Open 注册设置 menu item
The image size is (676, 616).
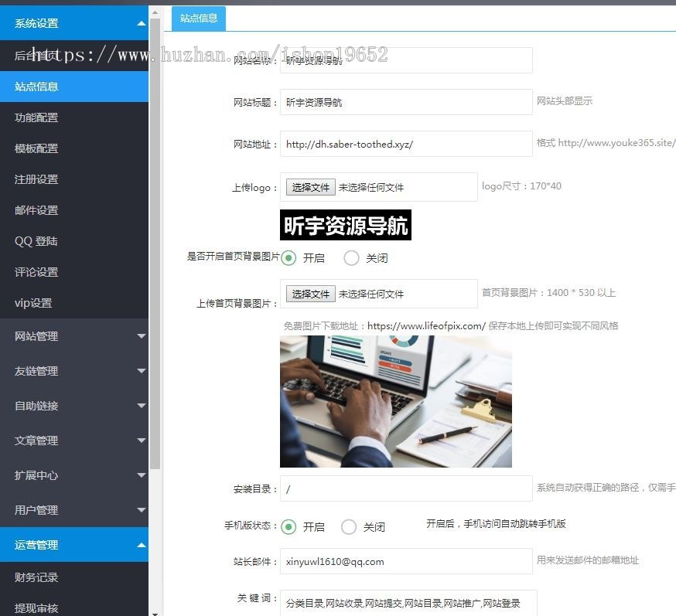click(x=74, y=179)
